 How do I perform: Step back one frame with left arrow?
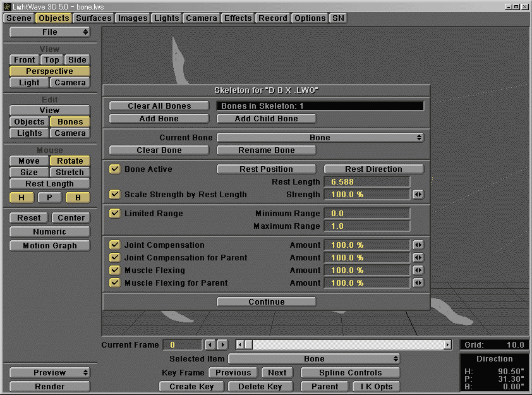(x=210, y=345)
